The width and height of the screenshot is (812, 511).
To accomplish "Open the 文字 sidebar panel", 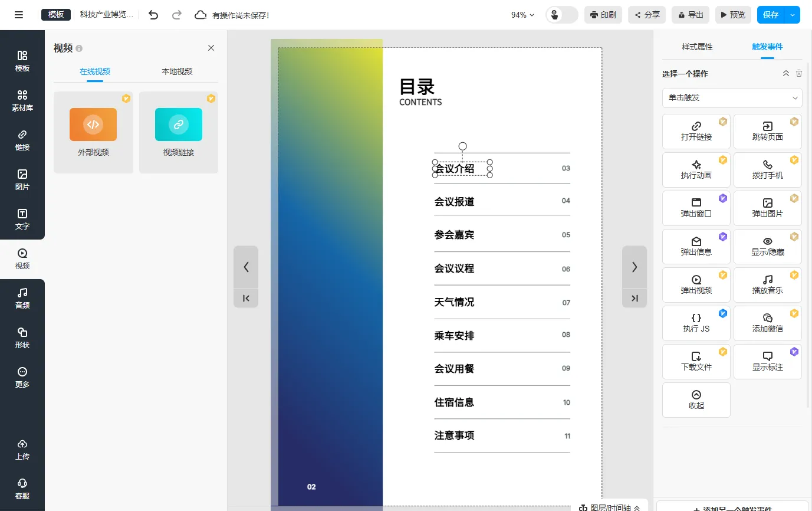I will [22, 220].
